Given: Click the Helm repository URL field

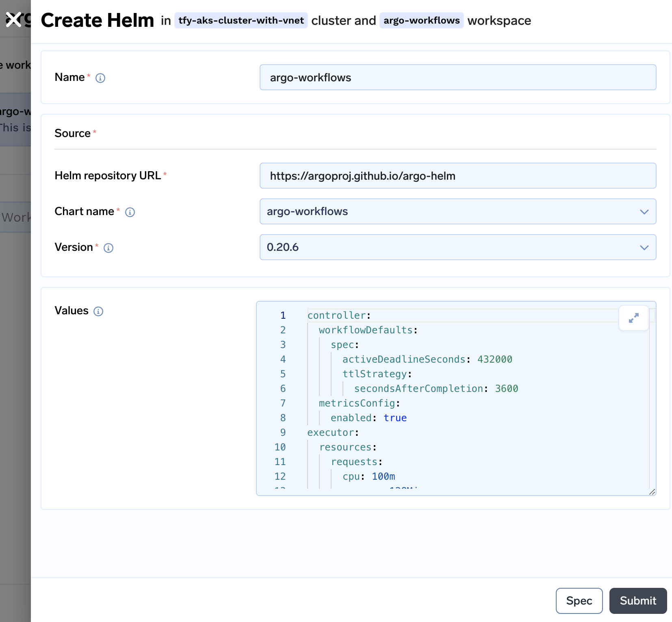Looking at the screenshot, I should pyautogui.click(x=457, y=176).
